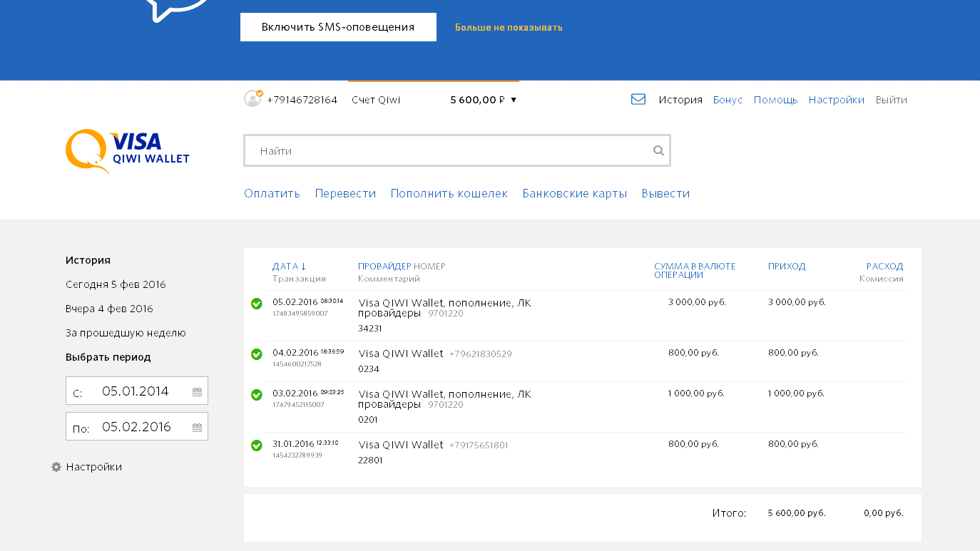Click transaction number 17483495859007
This screenshot has height=551, width=980.
(x=300, y=313)
